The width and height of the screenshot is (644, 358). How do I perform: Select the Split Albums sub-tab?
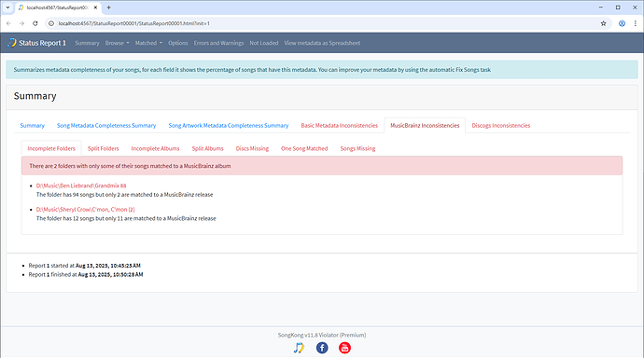coord(207,148)
